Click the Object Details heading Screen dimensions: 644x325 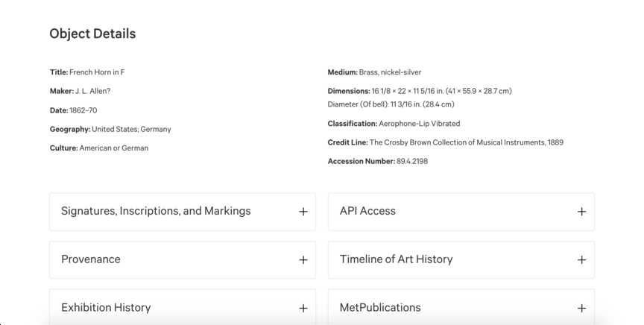[x=92, y=34]
